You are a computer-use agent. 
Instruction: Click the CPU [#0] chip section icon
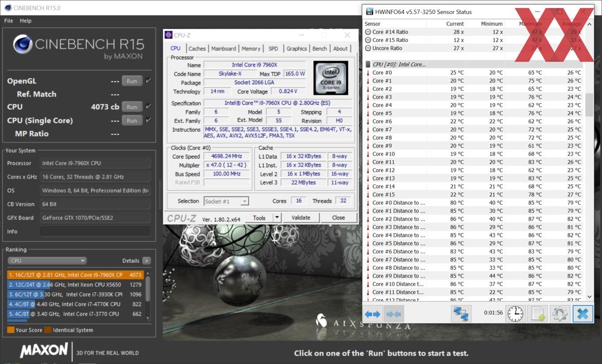point(368,65)
